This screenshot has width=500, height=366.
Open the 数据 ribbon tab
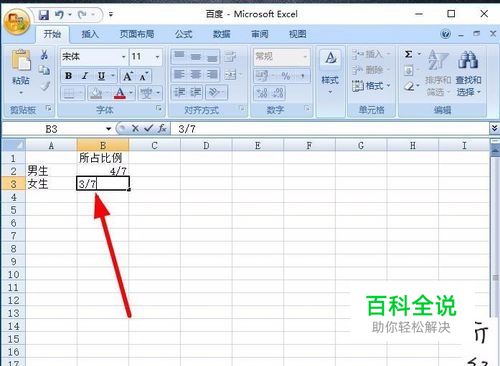point(222,34)
